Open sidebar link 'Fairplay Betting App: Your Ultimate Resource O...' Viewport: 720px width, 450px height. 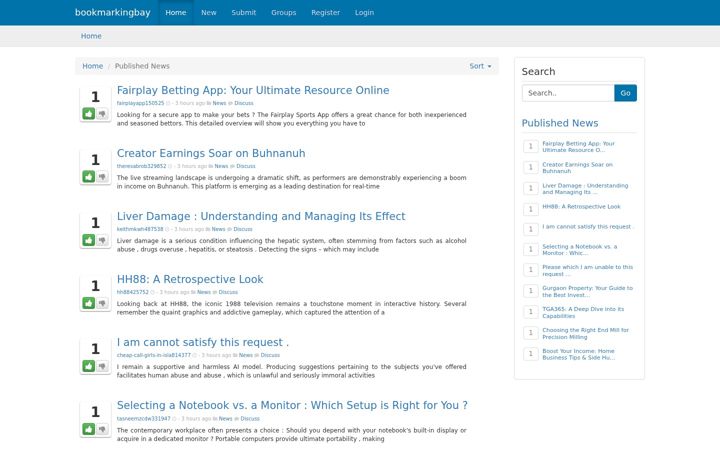578,147
